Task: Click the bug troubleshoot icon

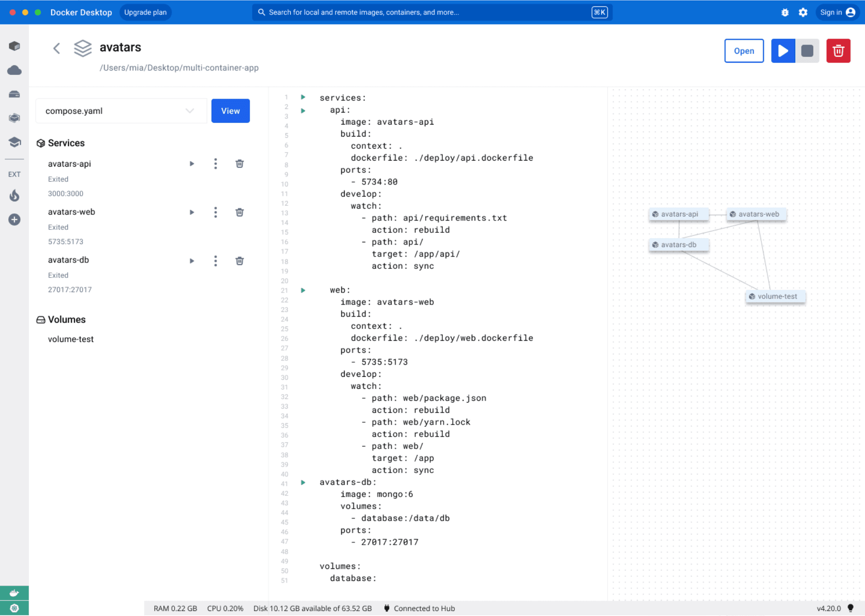Action: (x=785, y=13)
